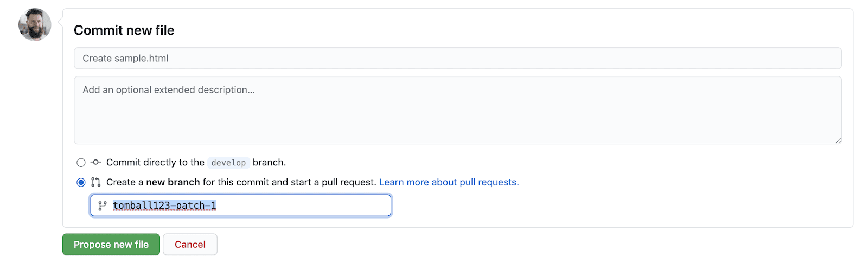Click the pull request icon beside the second option

pos(96,182)
